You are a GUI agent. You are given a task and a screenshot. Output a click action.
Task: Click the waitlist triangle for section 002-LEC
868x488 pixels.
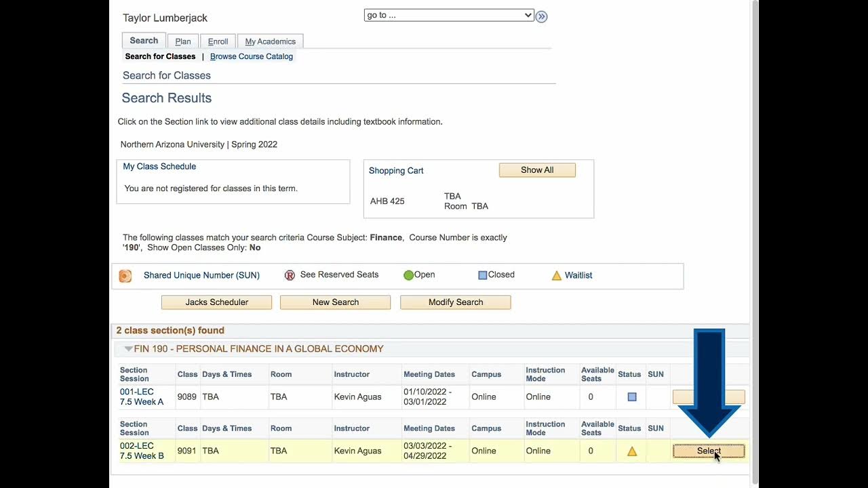point(632,451)
